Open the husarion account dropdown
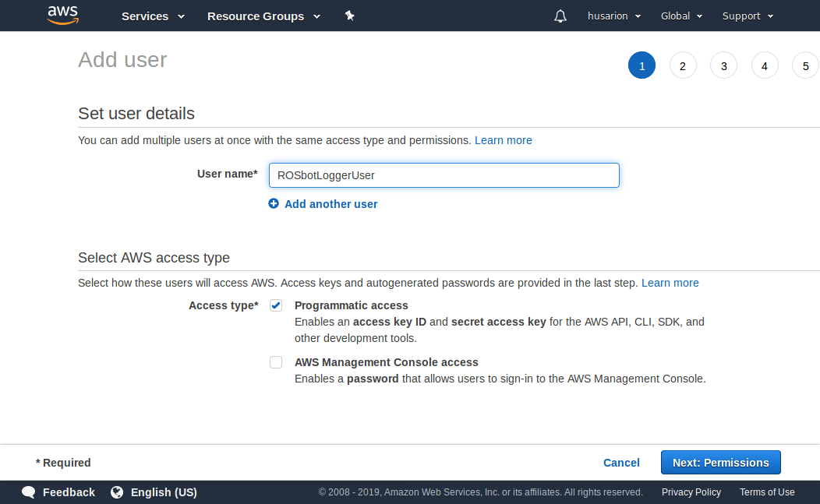The image size is (820, 504). [x=614, y=16]
